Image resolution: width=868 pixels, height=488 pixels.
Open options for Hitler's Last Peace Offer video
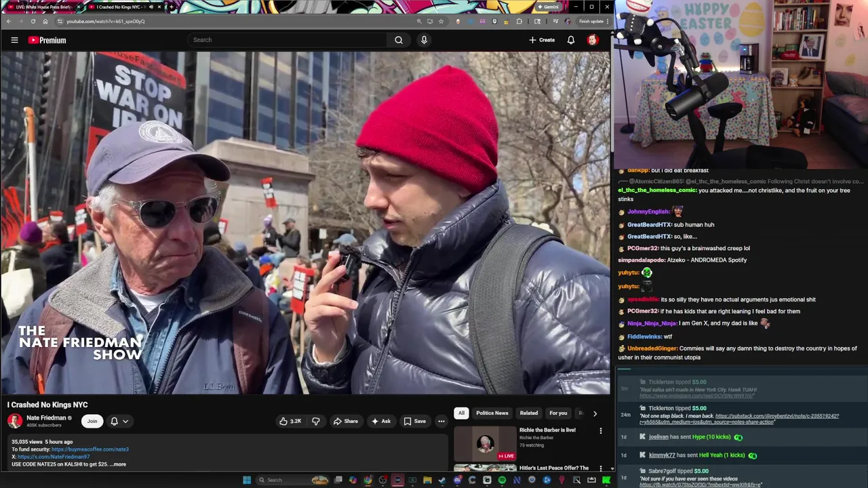[600, 468]
